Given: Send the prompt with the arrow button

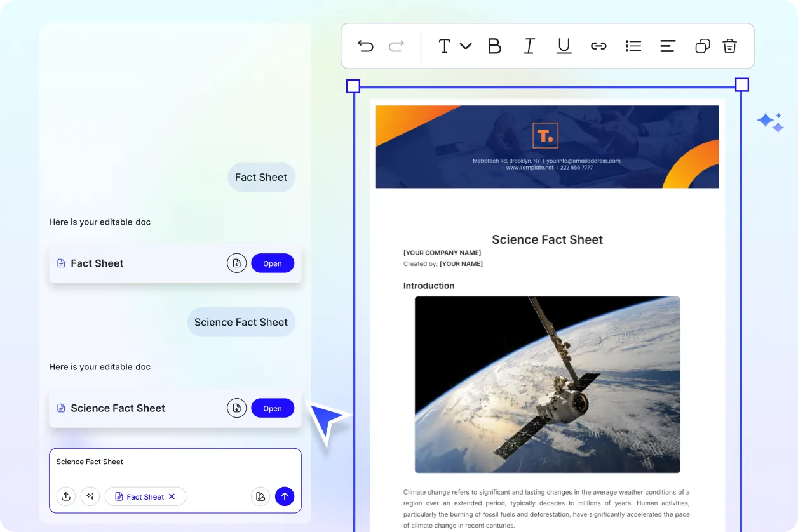Looking at the screenshot, I should 285,496.
